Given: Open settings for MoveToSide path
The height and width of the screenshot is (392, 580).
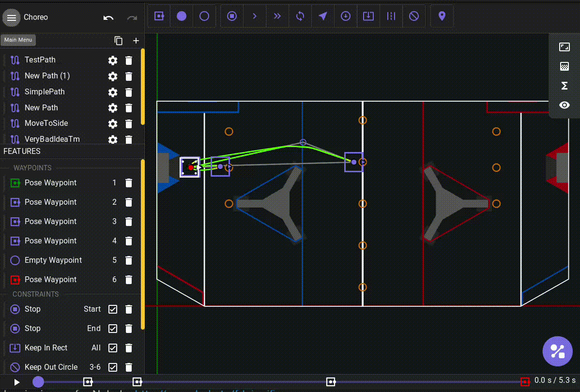Looking at the screenshot, I should point(113,123).
